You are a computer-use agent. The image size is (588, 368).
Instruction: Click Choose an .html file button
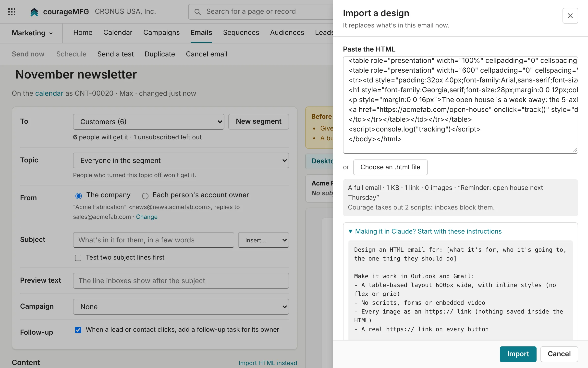[x=390, y=167]
